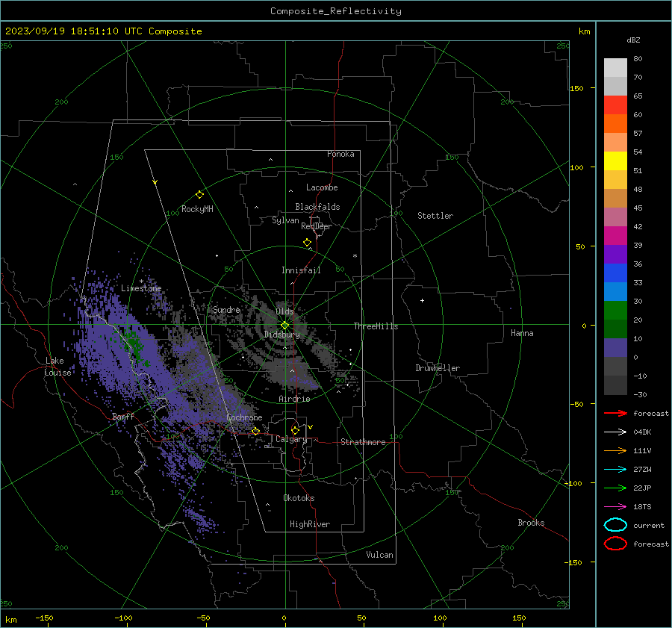Click the Stettler city label
Screen dimensions: 672x628
click(x=435, y=216)
